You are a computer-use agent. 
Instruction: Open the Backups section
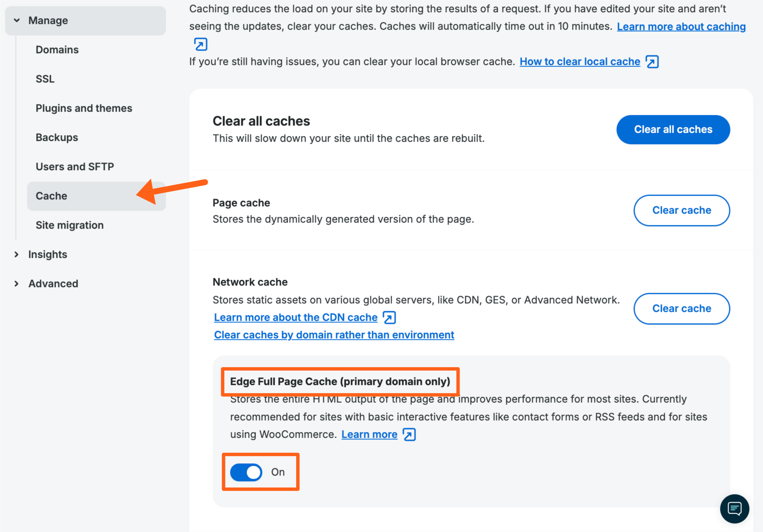pos(56,137)
